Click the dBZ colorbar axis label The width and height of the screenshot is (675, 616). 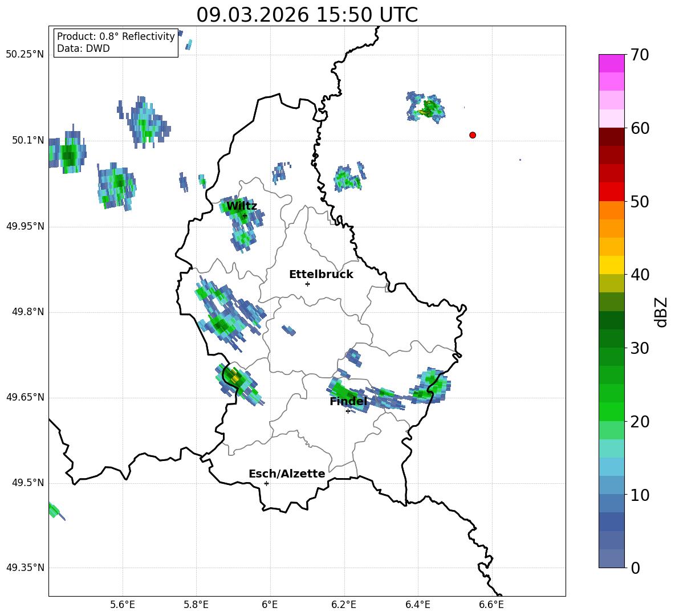662,312
